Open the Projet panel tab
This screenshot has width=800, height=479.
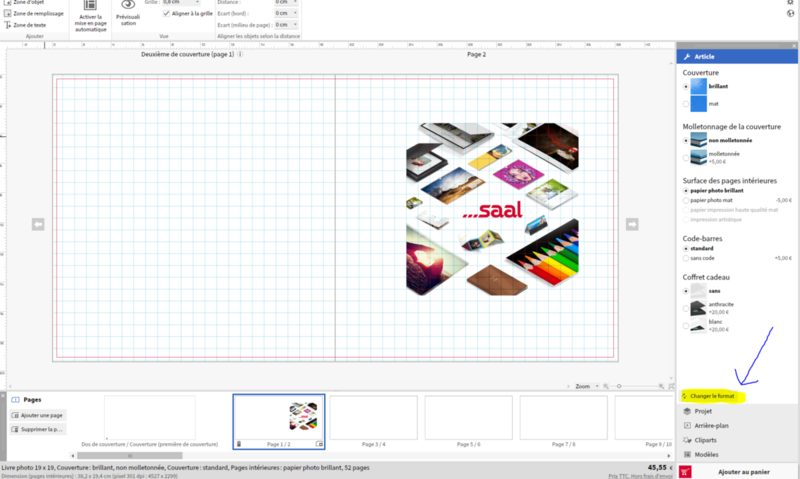pyautogui.click(x=737, y=411)
